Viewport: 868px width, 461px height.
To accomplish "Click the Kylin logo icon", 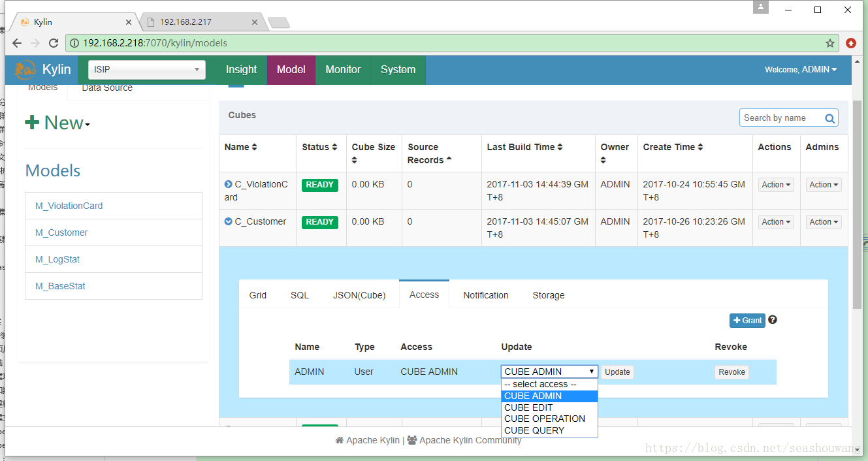I will tap(25, 70).
